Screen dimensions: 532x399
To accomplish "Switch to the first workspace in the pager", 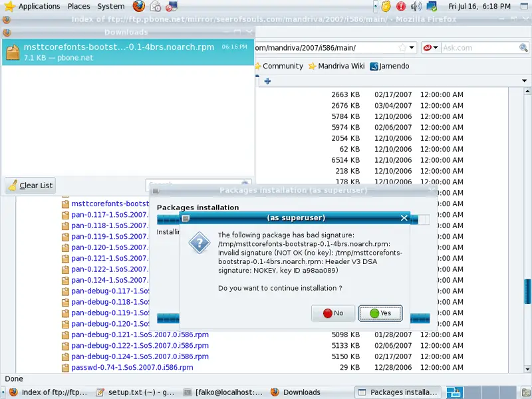I will click(x=455, y=392).
